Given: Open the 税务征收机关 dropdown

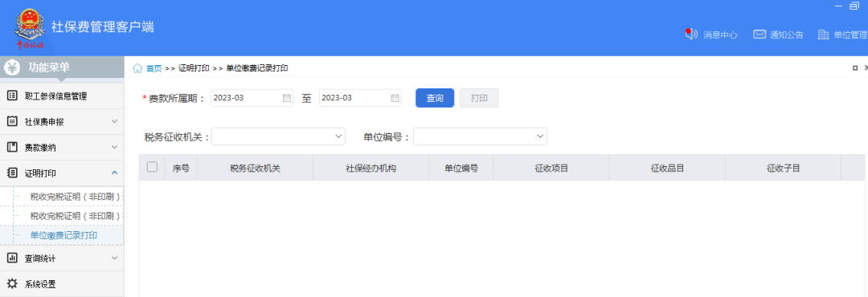Looking at the screenshot, I should pos(278,136).
